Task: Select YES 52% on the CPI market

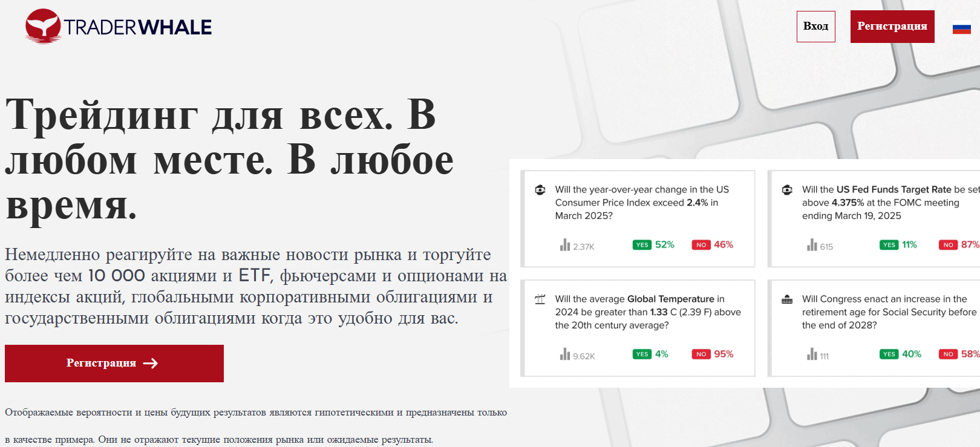Action: pos(653,245)
